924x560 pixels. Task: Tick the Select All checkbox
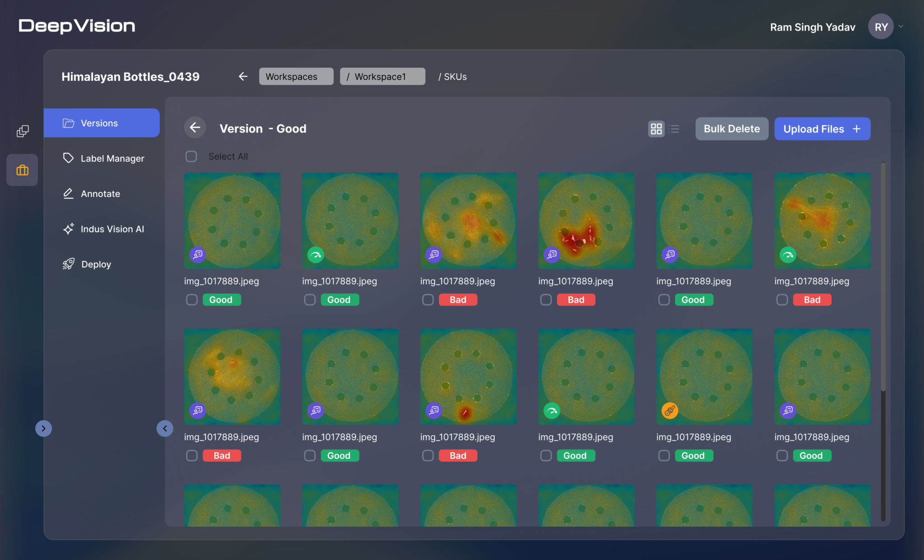[x=191, y=156]
